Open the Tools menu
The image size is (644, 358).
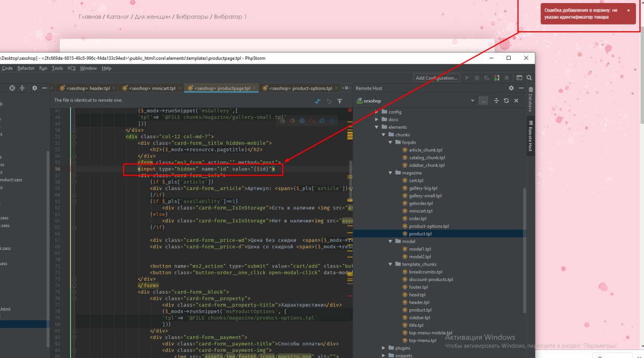(x=57, y=68)
